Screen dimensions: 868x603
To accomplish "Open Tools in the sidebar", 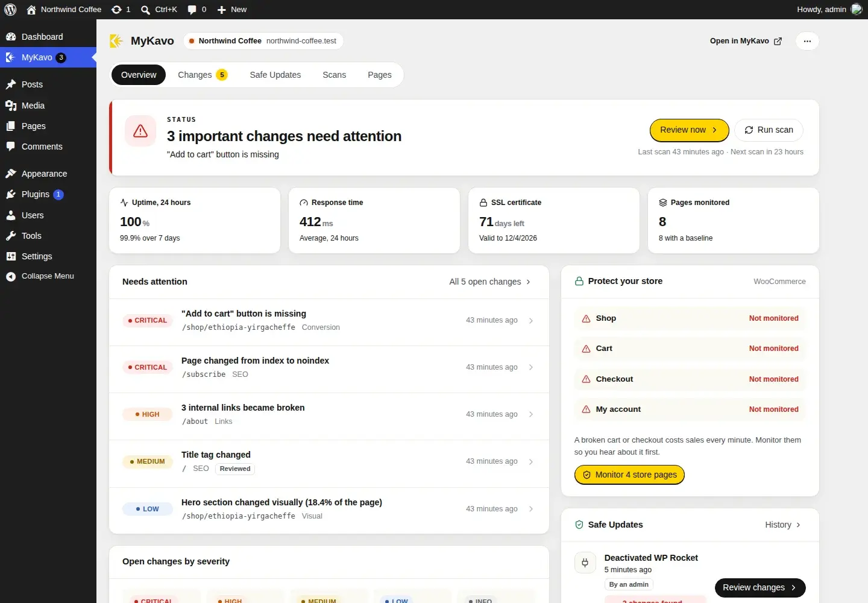I will pyautogui.click(x=48, y=236).
